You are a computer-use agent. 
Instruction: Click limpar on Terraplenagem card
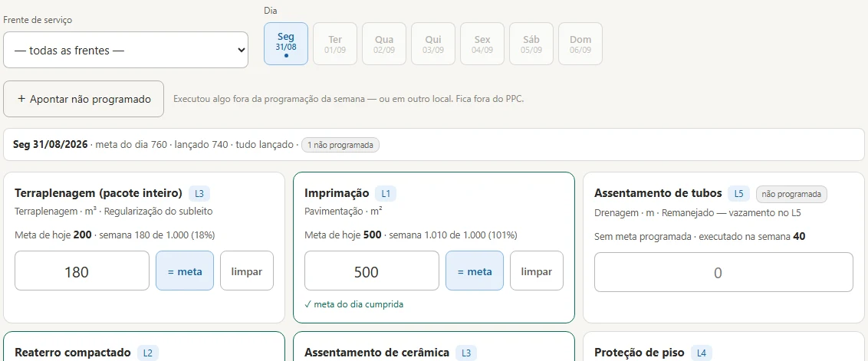click(247, 271)
